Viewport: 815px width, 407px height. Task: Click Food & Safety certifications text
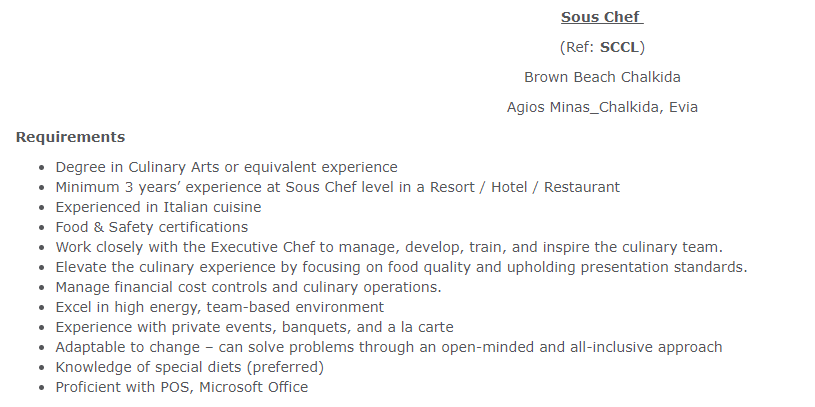pyautogui.click(x=152, y=227)
